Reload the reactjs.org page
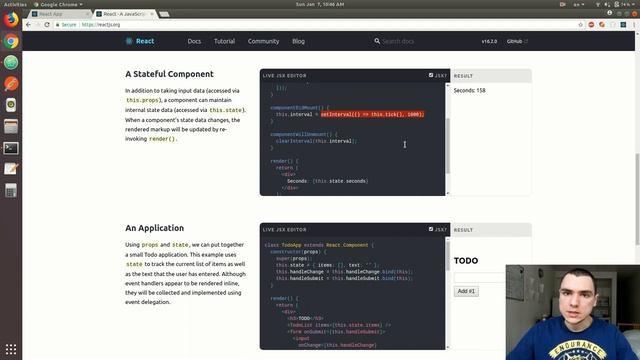 coord(47,25)
